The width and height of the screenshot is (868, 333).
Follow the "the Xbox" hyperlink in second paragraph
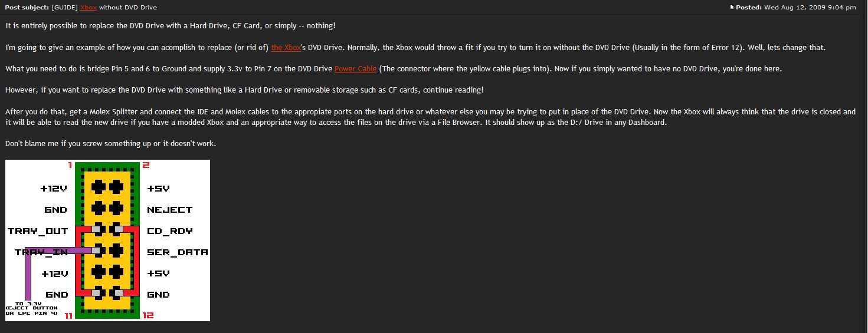click(286, 48)
